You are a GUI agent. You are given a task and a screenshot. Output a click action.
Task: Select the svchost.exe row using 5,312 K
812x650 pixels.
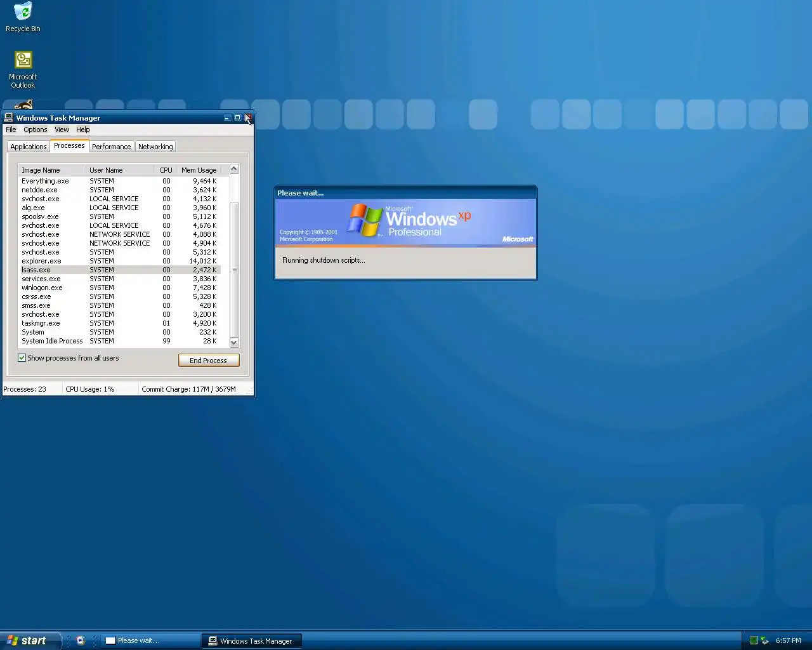tap(119, 252)
